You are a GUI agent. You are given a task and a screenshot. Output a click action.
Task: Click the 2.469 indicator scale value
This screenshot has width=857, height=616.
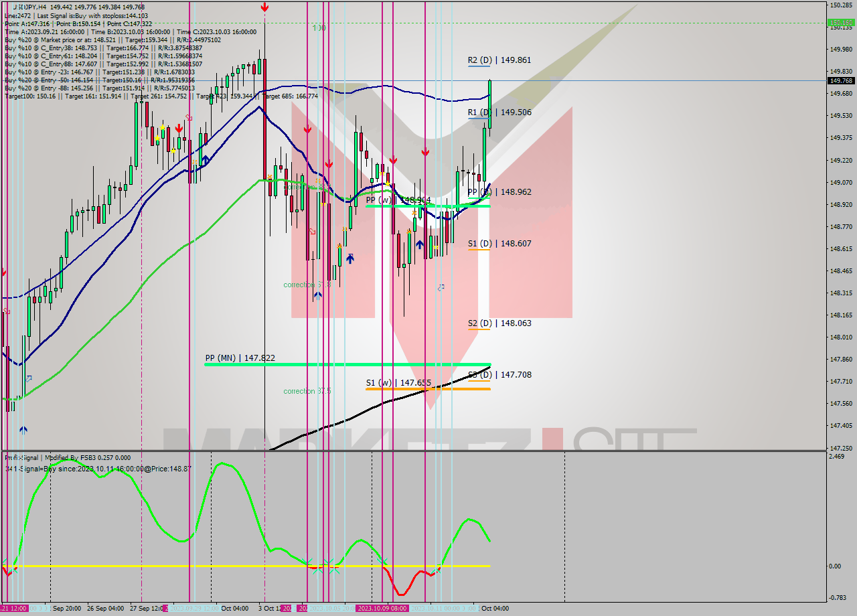(836, 457)
